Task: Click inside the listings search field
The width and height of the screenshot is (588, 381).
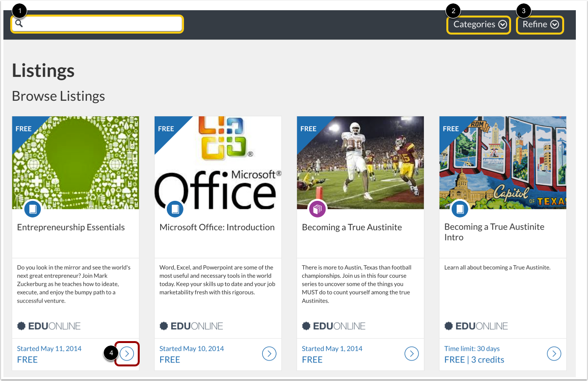Action: pos(97,24)
